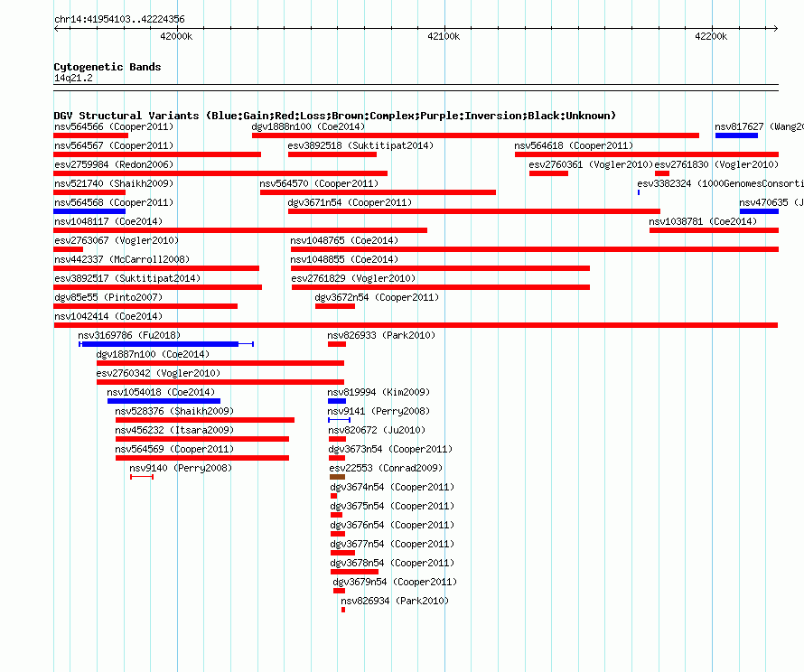Open dgv3677n54 (Cooper2011) variant
804x672 pixels.
(x=392, y=544)
